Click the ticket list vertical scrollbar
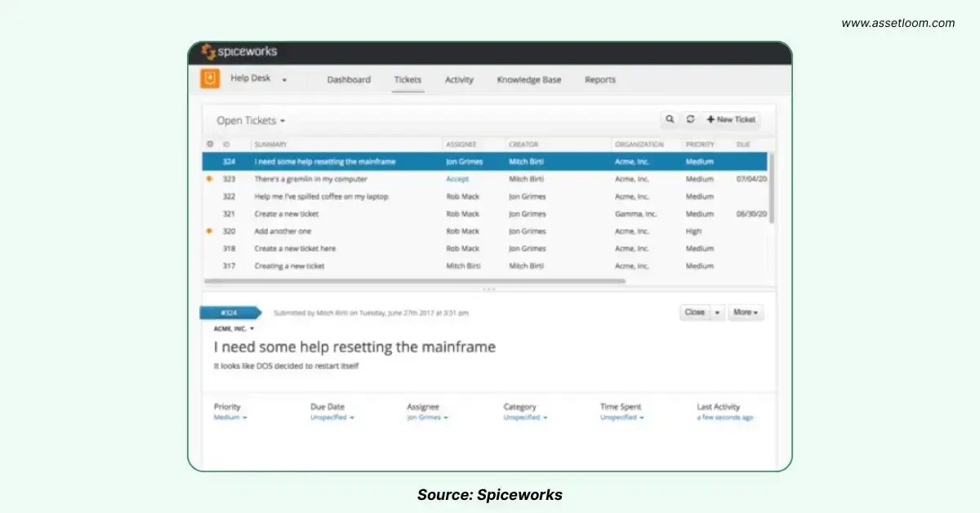This screenshot has width=980, height=513. 772,188
